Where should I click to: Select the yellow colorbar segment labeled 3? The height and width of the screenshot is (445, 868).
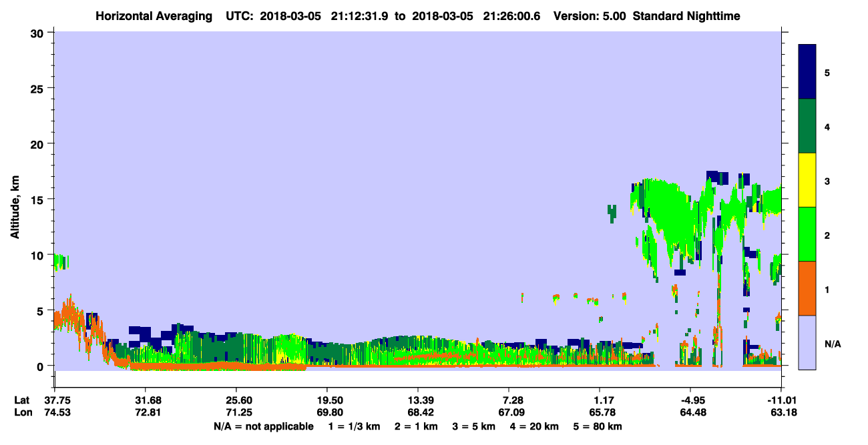tap(807, 180)
